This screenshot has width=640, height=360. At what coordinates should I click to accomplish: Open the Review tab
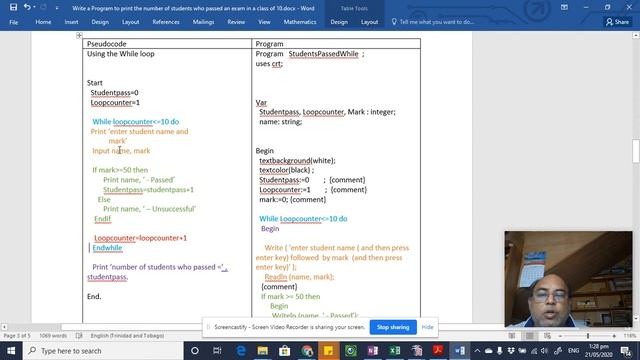(x=236, y=22)
